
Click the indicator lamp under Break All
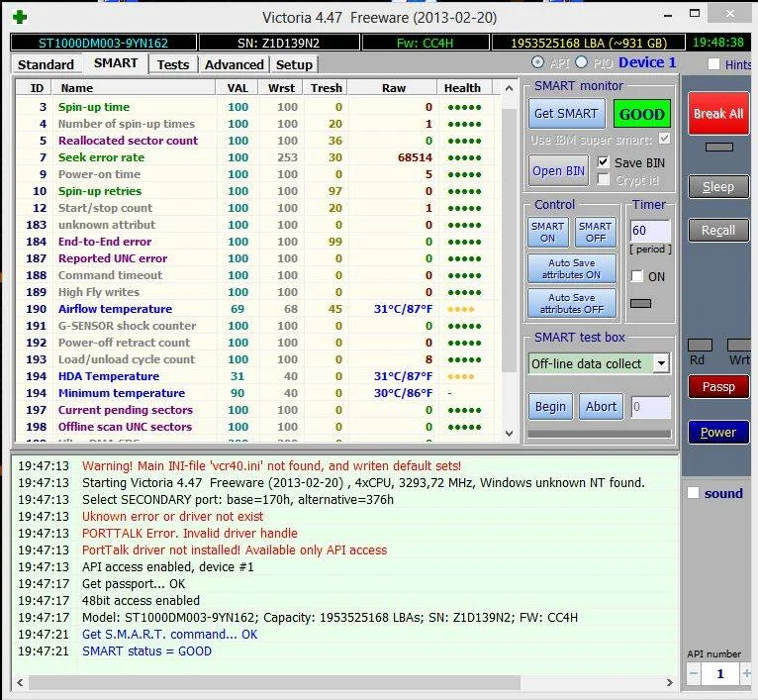718,148
